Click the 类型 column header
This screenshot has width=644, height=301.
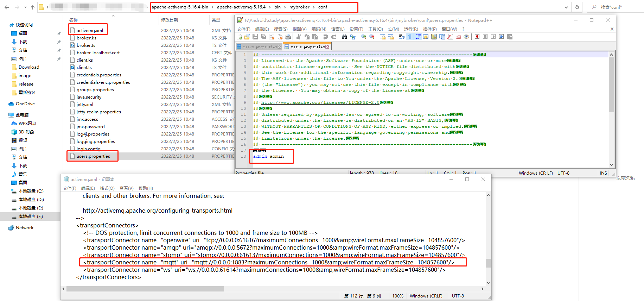click(216, 20)
